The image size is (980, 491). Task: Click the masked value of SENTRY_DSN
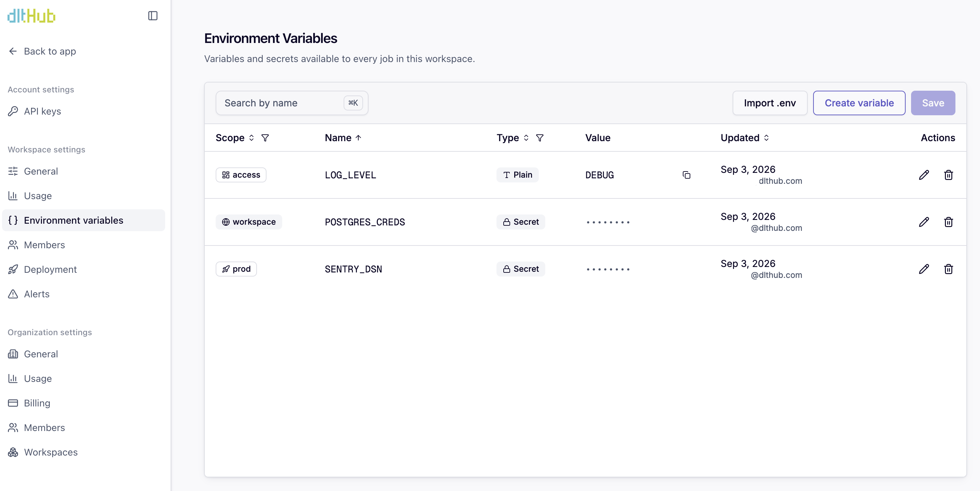(608, 269)
